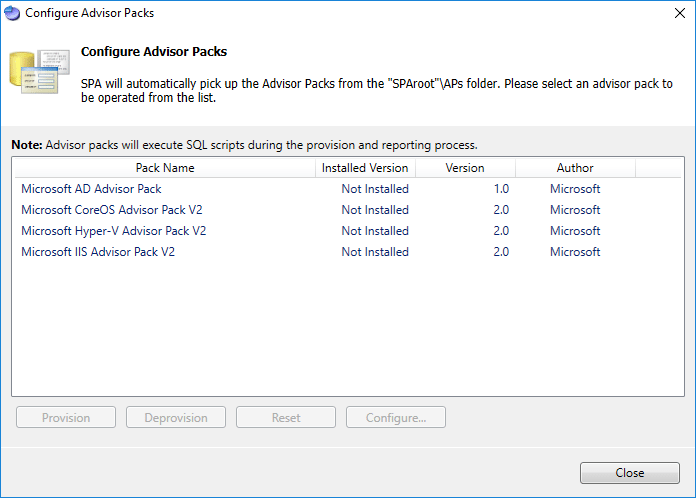The image size is (696, 498).
Task: Click the Close button at bottom
Action: coord(630,473)
